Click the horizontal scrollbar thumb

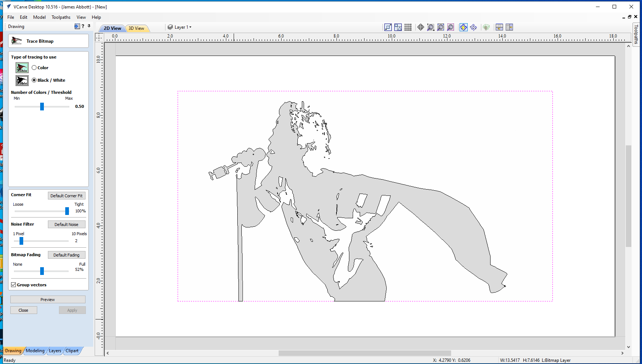pyautogui.click(x=365, y=353)
